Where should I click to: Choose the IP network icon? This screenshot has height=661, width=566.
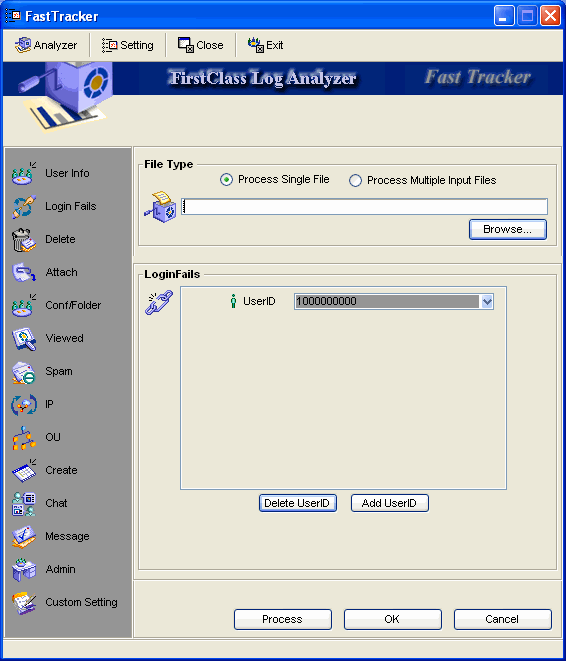(x=24, y=405)
